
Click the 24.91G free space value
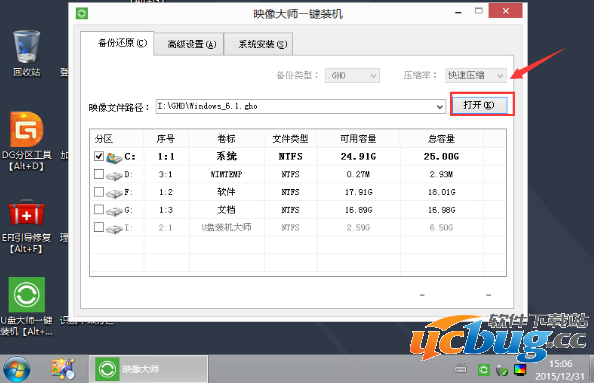358,156
